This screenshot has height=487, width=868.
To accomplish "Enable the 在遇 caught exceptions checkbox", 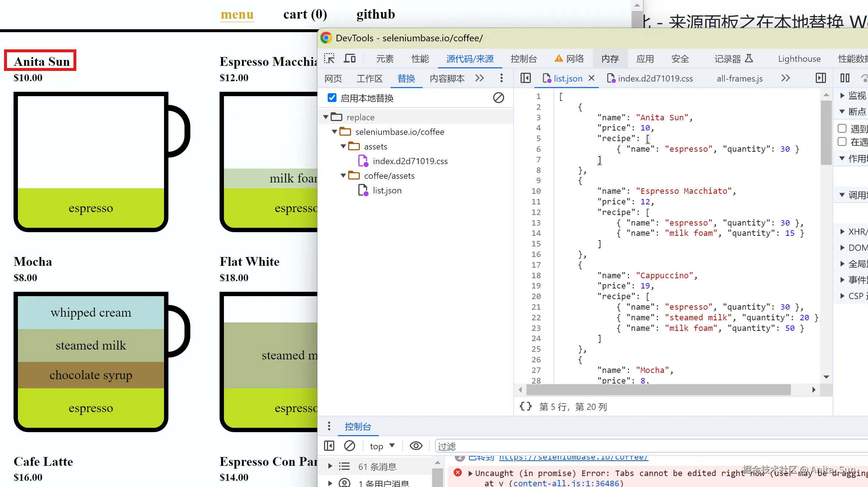I will (842, 141).
